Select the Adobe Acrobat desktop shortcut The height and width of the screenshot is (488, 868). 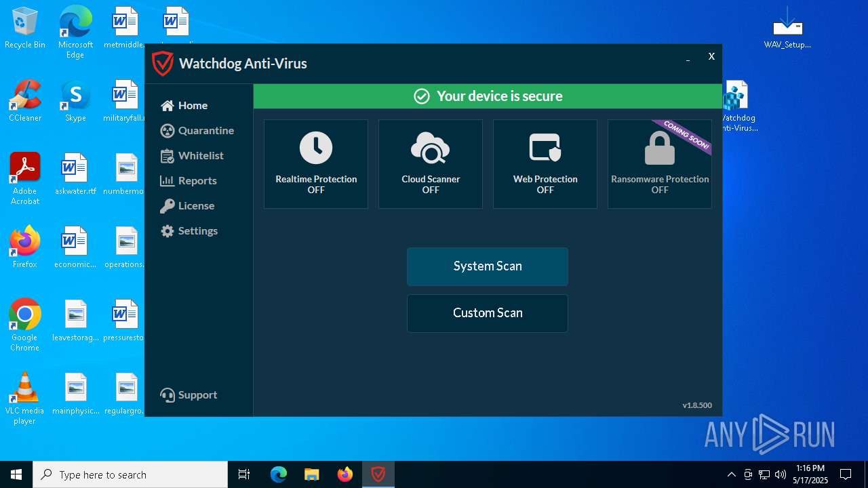click(x=25, y=179)
